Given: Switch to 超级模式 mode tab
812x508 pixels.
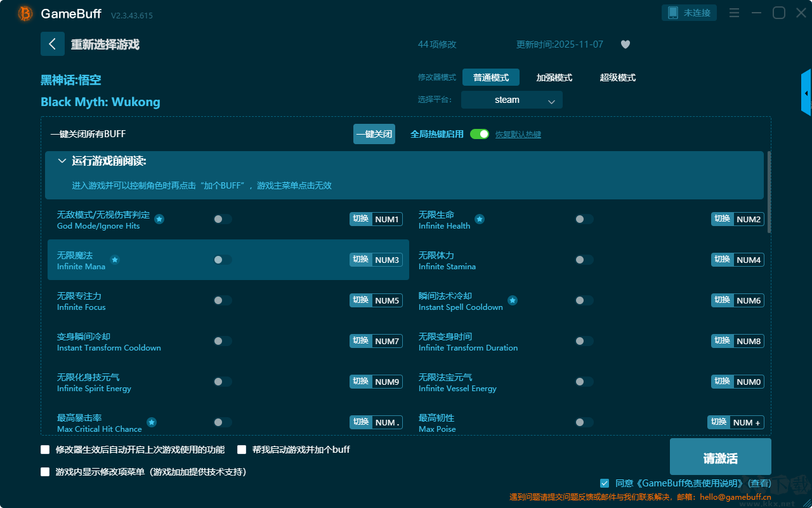Looking at the screenshot, I should (x=618, y=77).
